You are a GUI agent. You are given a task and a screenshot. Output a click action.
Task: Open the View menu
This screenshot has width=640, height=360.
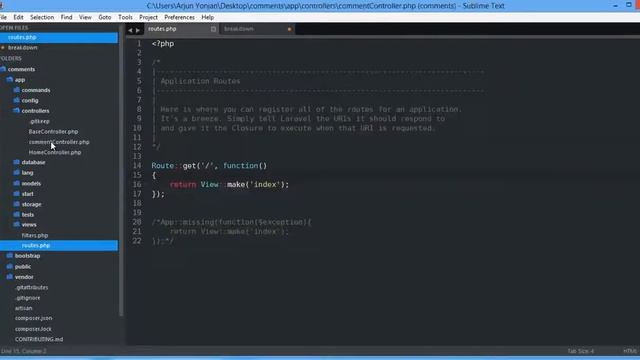coord(85,17)
